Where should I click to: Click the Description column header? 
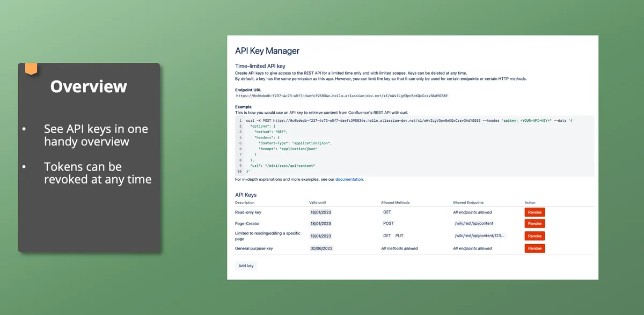(245, 203)
